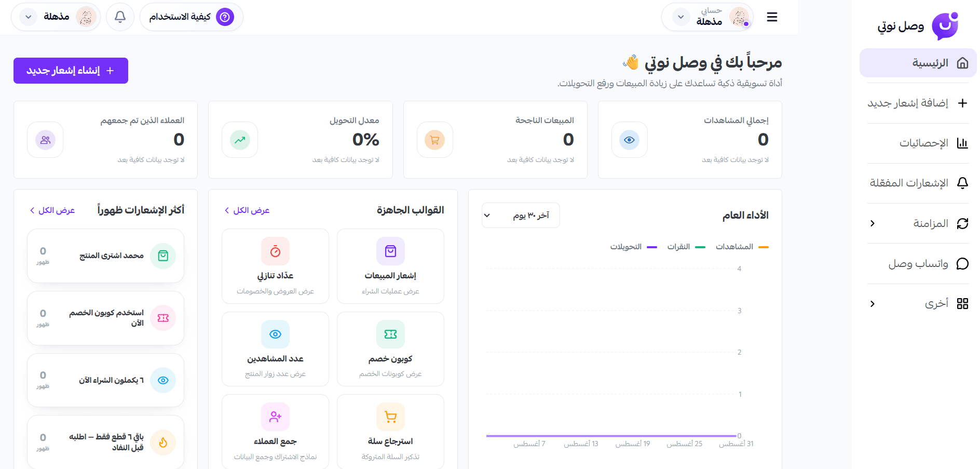Screen dimensions: 980x469
Task: Click the ticket icon in كوبون خصم template
Action: tap(390, 334)
